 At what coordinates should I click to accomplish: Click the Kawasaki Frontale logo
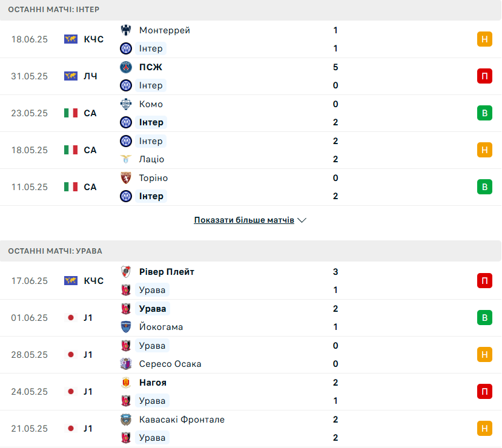[126, 420]
